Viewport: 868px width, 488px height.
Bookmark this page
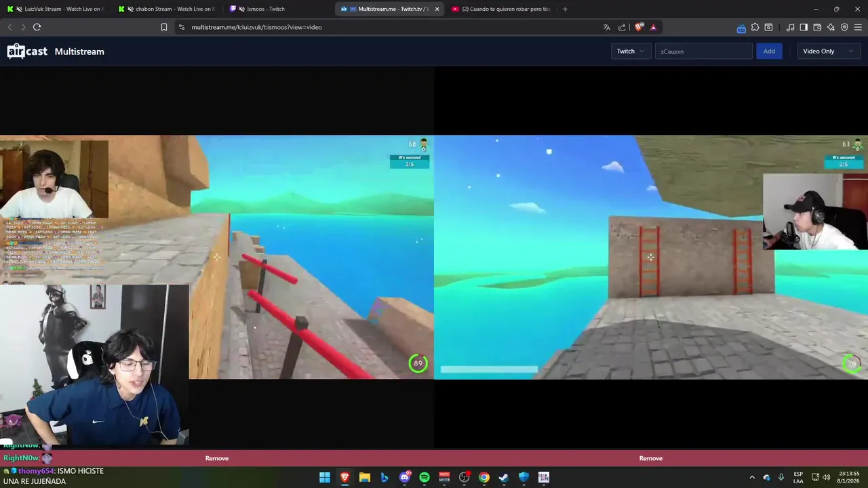(x=163, y=27)
